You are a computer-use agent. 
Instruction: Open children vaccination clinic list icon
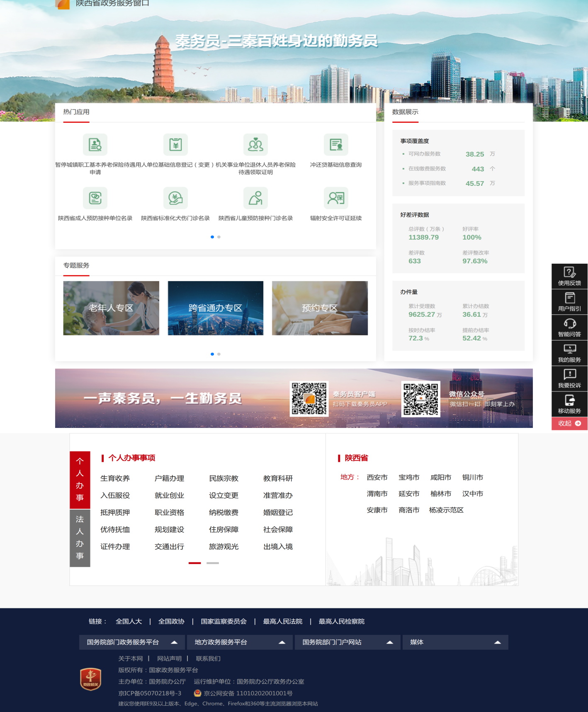255,198
